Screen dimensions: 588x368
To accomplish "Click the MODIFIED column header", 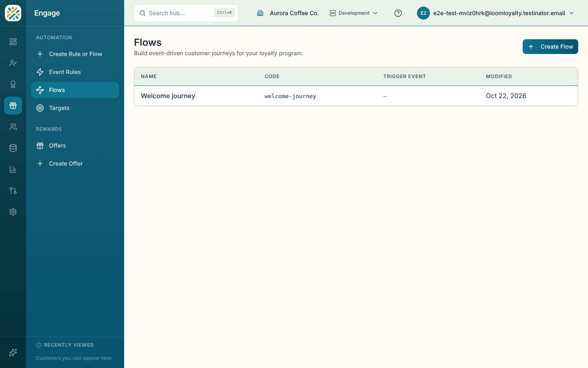I will click(499, 76).
